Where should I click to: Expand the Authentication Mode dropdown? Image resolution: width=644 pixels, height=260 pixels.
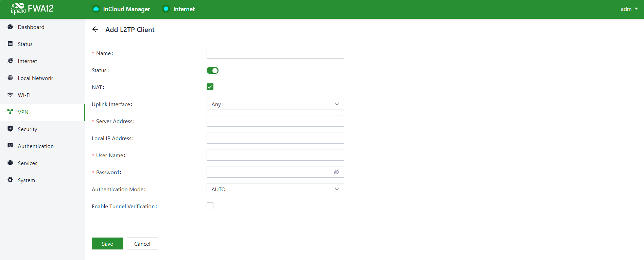tap(275, 189)
